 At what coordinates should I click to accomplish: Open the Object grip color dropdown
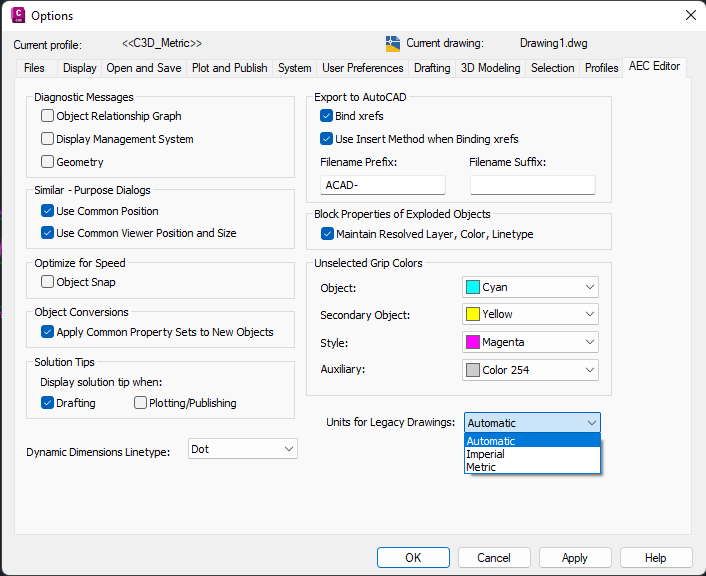pos(530,287)
